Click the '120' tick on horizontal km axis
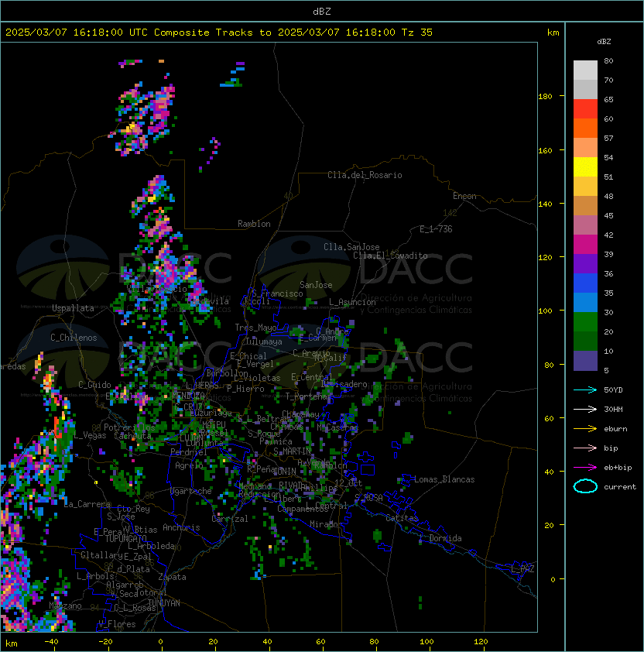 point(481,642)
